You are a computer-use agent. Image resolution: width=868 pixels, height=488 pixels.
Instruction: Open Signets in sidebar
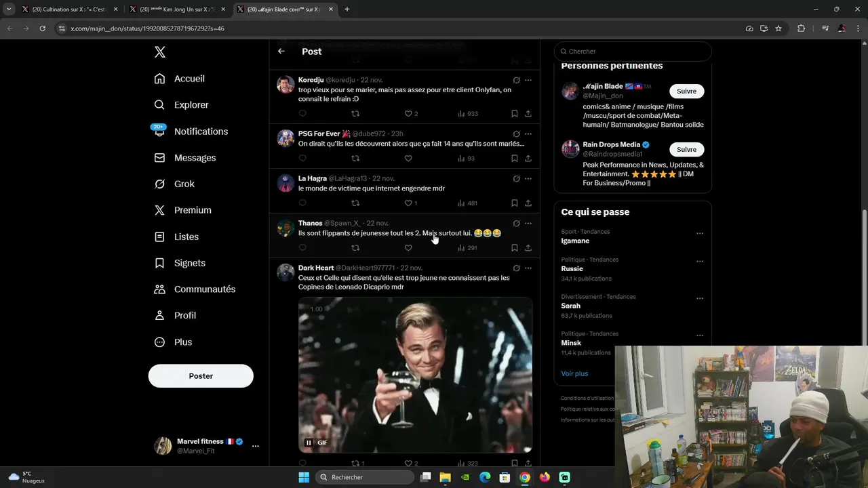(180, 263)
